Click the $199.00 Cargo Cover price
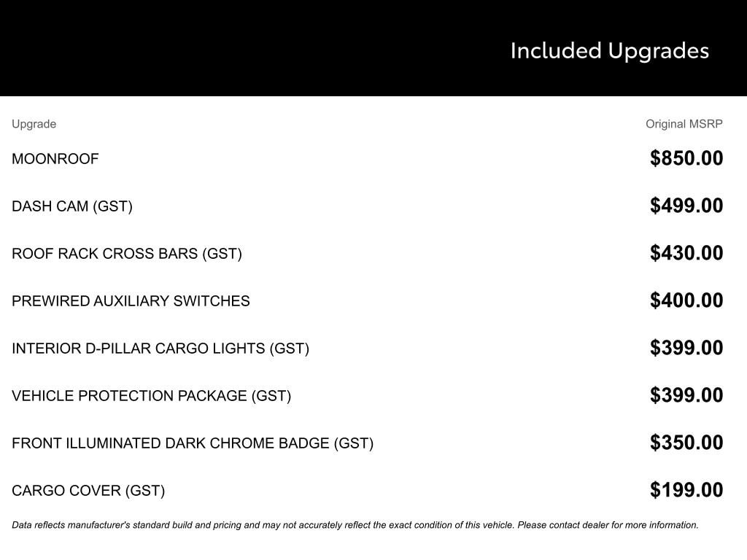The width and height of the screenshot is (747, 560). click(x=686, y=490)
